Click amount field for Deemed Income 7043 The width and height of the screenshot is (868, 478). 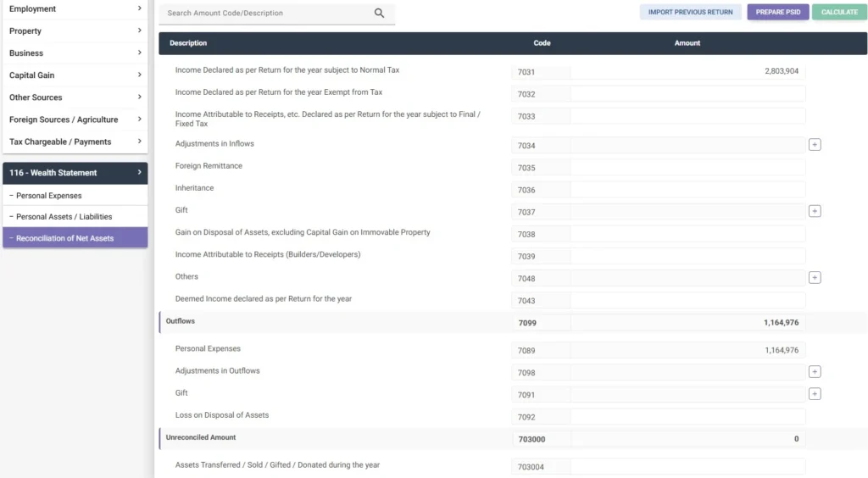click(x=687, y=300)
